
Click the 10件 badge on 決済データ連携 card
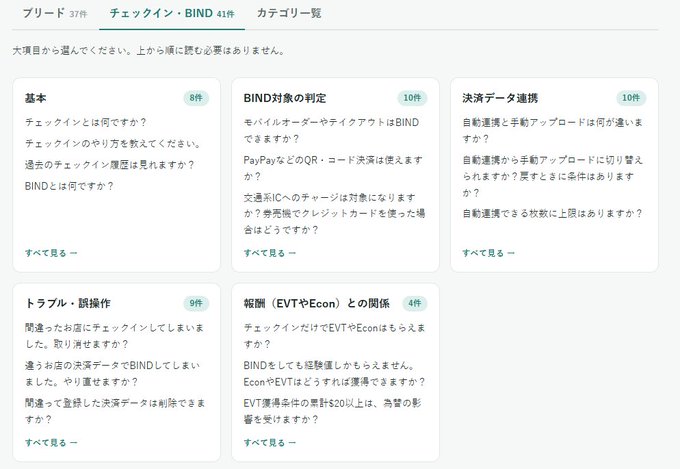click(631, 98)
